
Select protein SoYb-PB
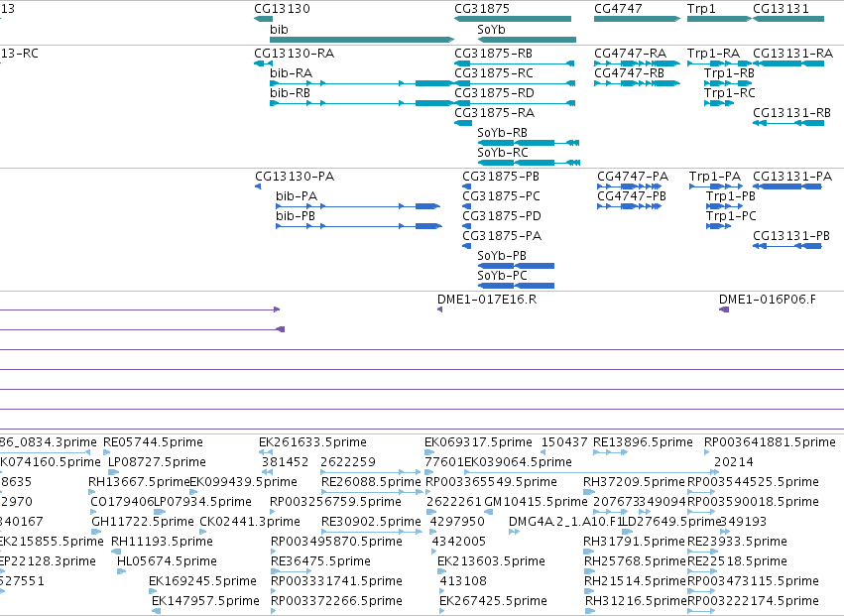[516, 266]
